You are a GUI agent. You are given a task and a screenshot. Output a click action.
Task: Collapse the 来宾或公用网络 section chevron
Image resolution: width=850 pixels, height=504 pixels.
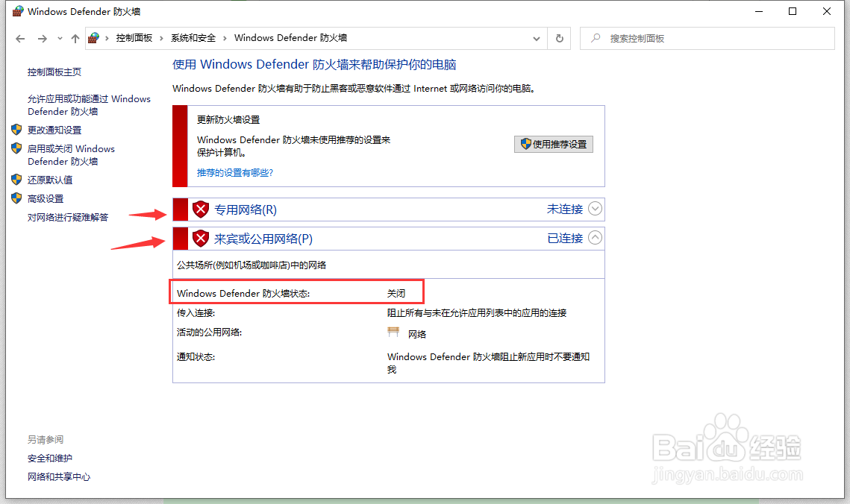click(596, 238)
